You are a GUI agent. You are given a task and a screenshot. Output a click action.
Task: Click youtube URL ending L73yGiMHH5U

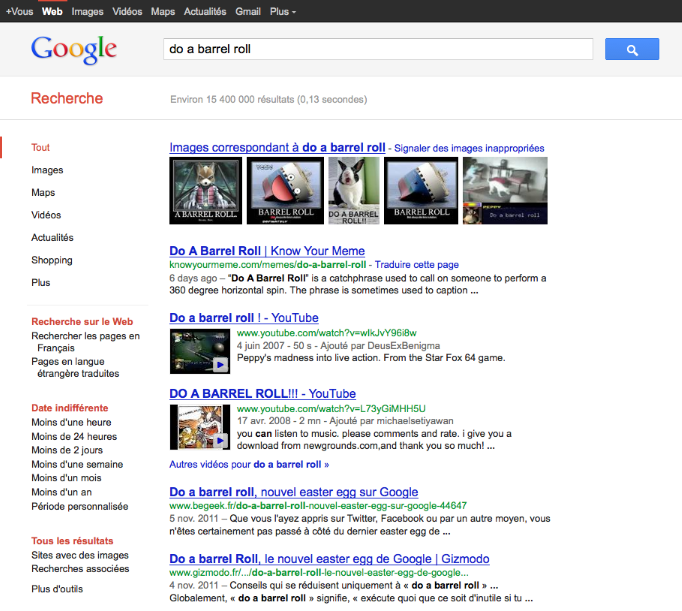pos(331,409)
